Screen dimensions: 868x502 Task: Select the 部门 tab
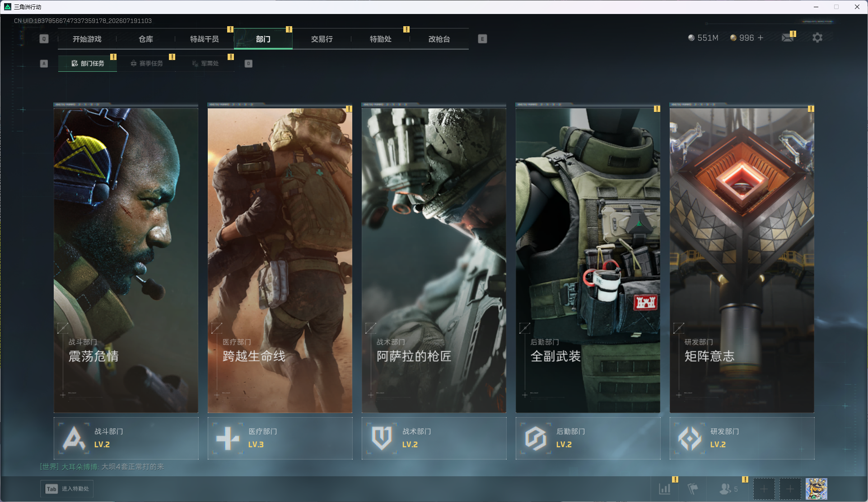[x=263, y=39]
